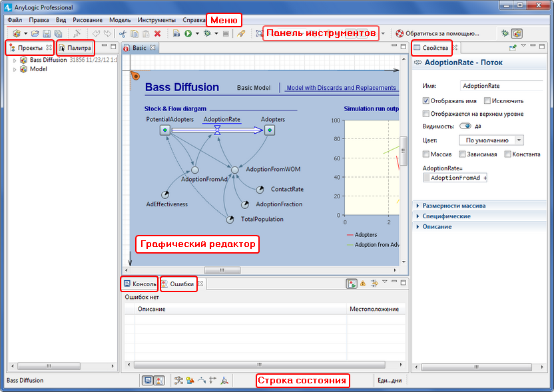This screenshot has width=554, height=392.
Task: Run the model with green play icon
Action: pyautogui.click(x=188, y=33)
